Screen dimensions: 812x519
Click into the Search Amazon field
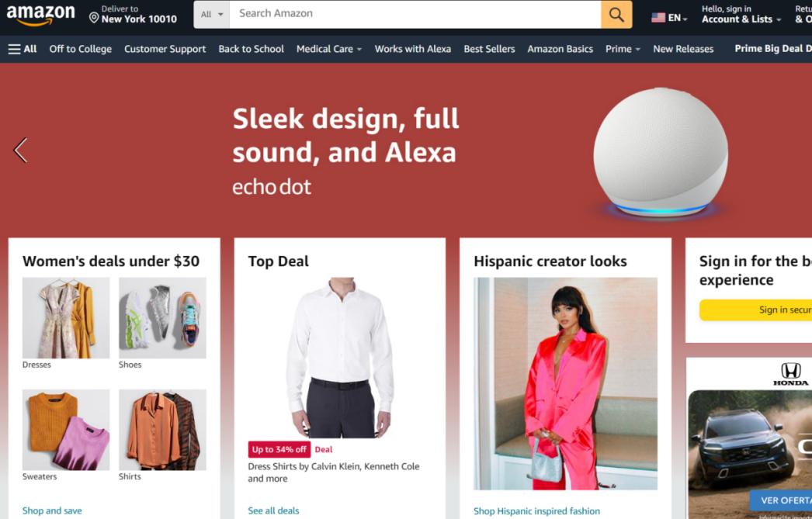pos(415,15)
